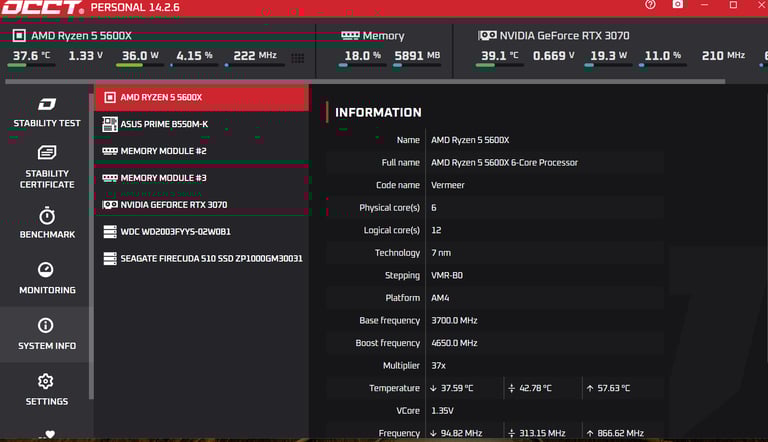Select AMD RYZEN 5 5600X in device list
Viewport: 768px width, 442px height.
pos(201,98)
